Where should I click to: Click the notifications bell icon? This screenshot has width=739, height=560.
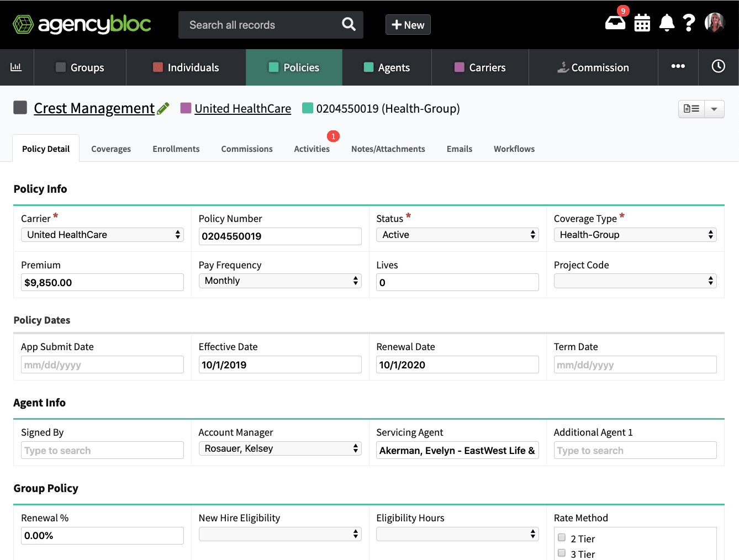click(667, 23)
